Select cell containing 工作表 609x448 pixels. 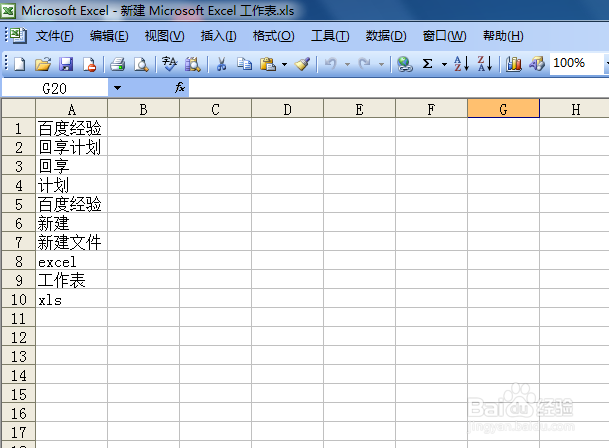(71, 280)
